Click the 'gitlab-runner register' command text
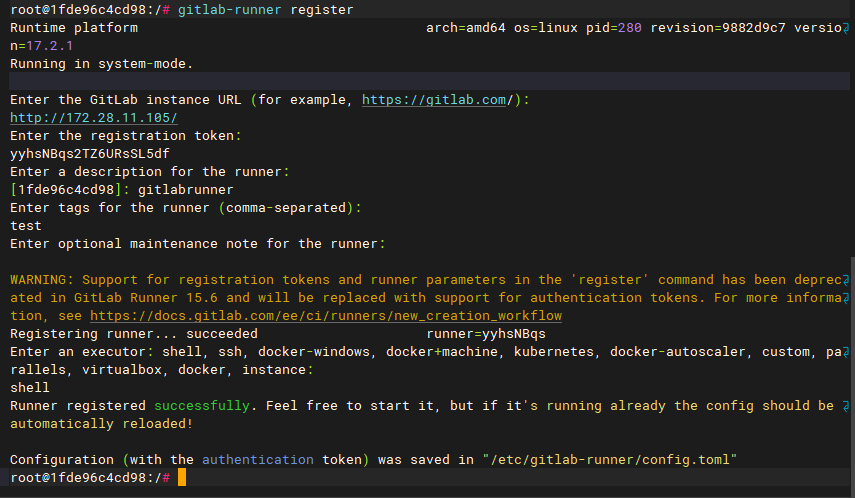 [x=266, y=10]
